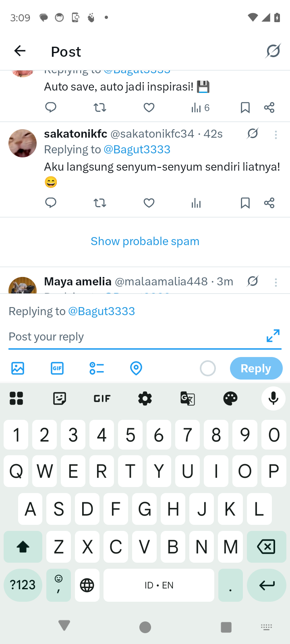Switch keyboard to ?123 symbols layout

coord(23,585)
